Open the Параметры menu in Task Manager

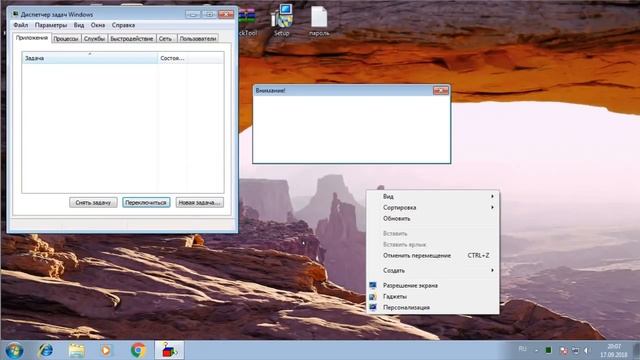coord(51,25)
